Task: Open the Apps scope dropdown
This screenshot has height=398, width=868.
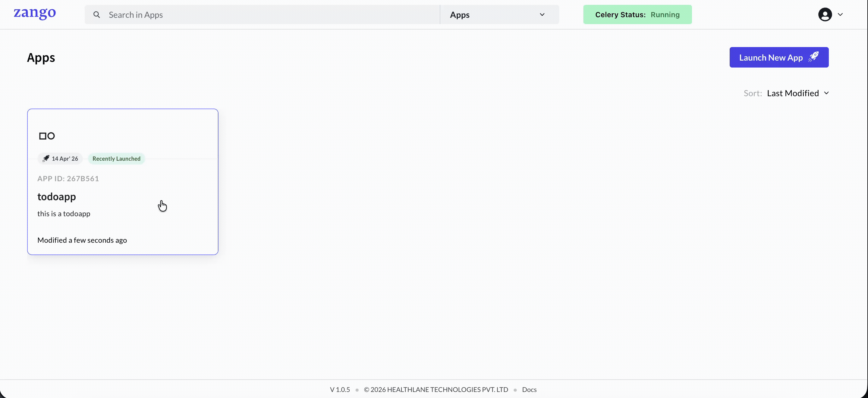Action: pos(499,14)
